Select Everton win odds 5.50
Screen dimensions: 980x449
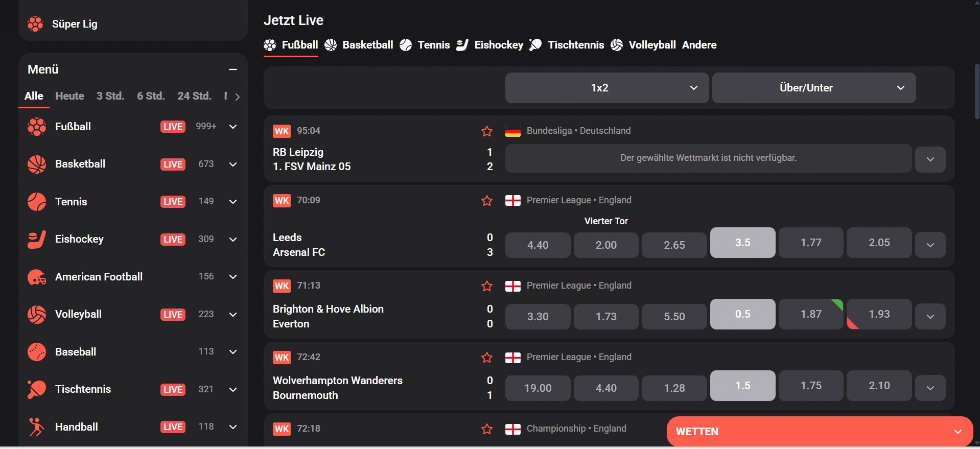click(x=674, y=317)
